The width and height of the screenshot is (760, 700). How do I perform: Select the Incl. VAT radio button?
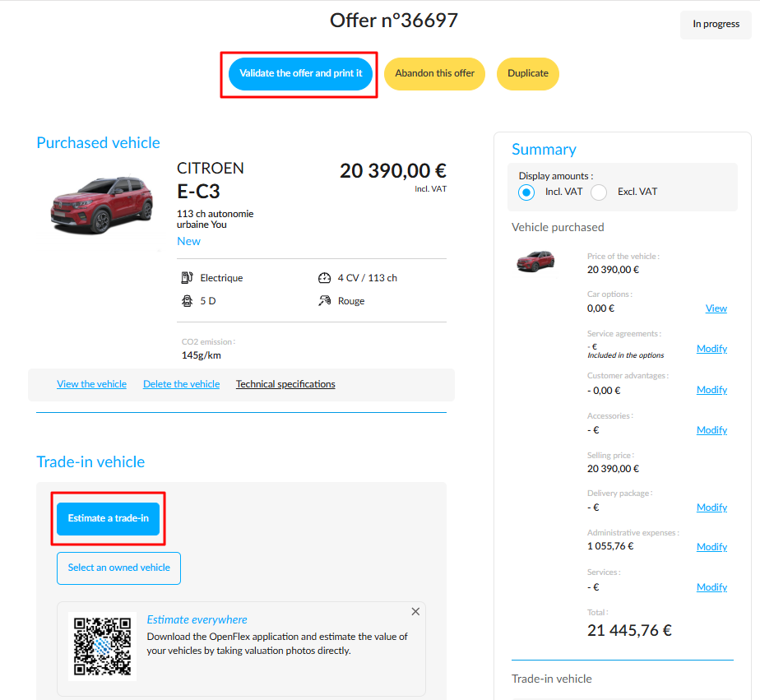pos(526,192)
